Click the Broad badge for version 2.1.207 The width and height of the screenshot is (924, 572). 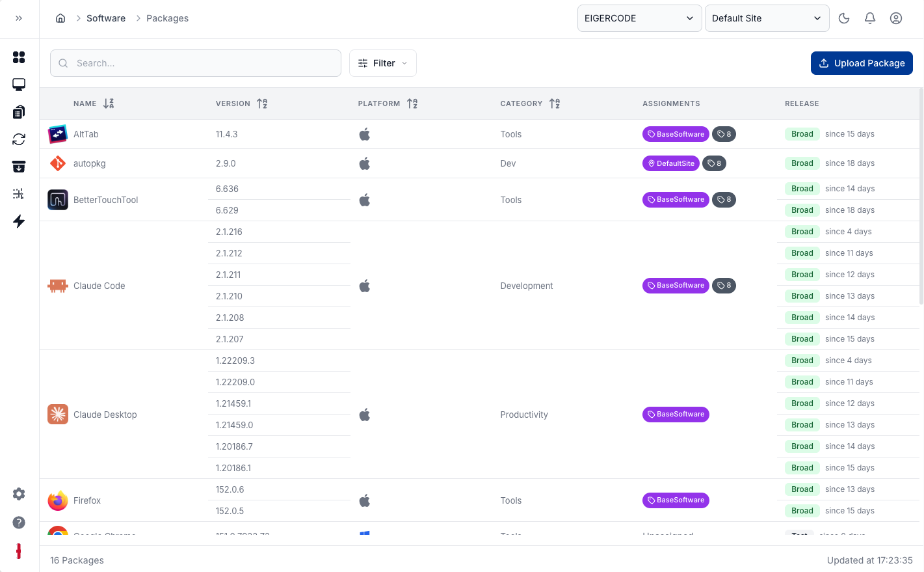pos(802,339)
